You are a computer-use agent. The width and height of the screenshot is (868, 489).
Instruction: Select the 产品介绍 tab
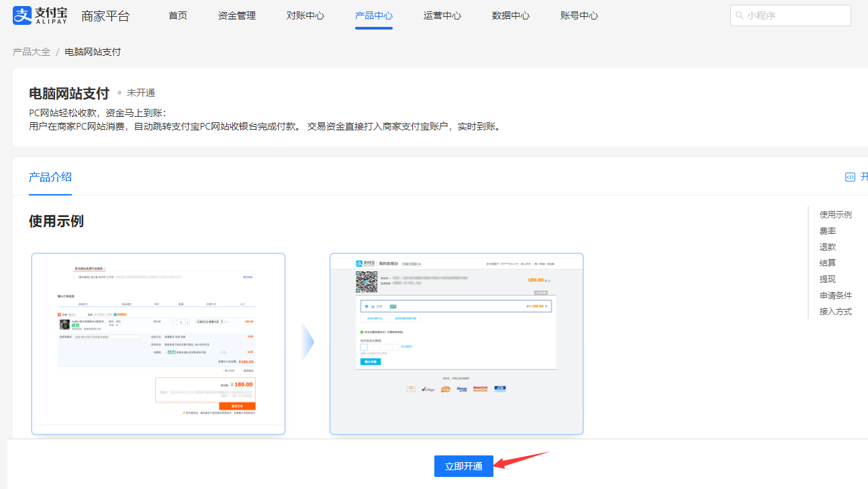[x=50, y=177]
